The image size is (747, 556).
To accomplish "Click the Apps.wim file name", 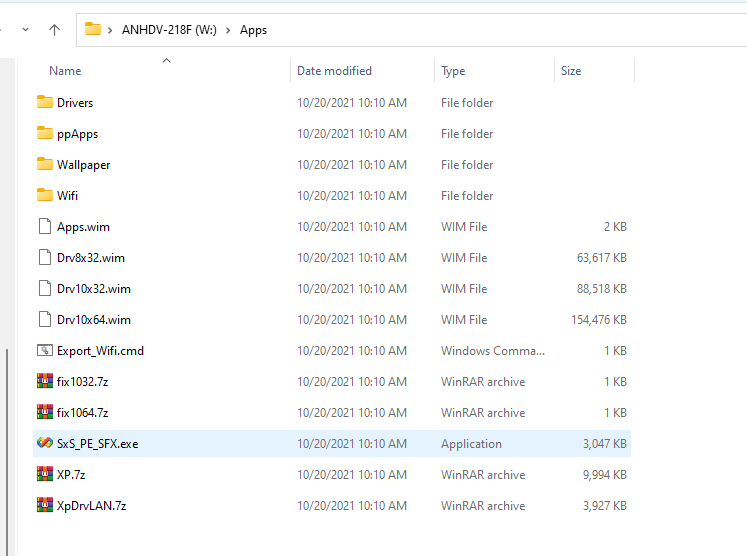I will (83, 227).
